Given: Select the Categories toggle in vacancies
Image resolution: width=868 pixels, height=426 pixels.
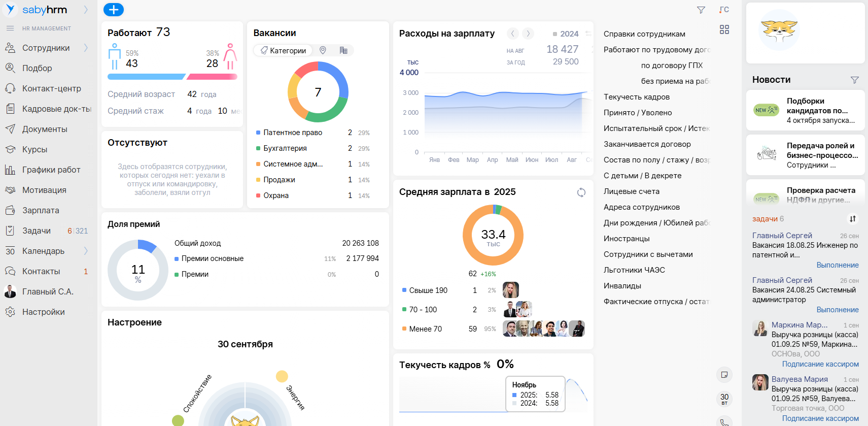Looking at the screenshot, I should click(x=283, y=50).
